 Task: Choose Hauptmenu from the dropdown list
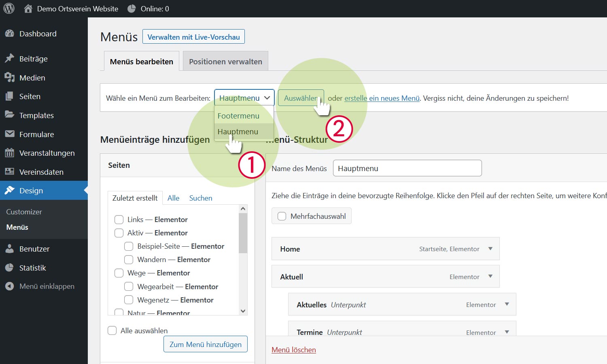pyautogui.click(x=244, y=132)
